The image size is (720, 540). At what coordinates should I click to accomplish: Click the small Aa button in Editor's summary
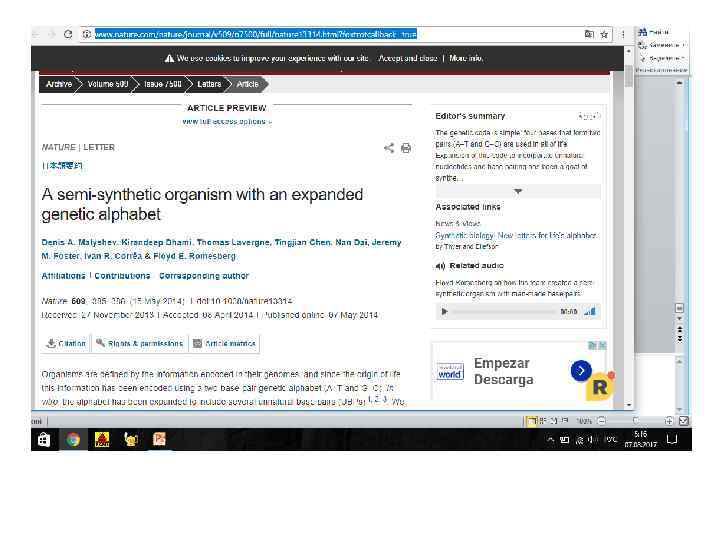(589, 116)
